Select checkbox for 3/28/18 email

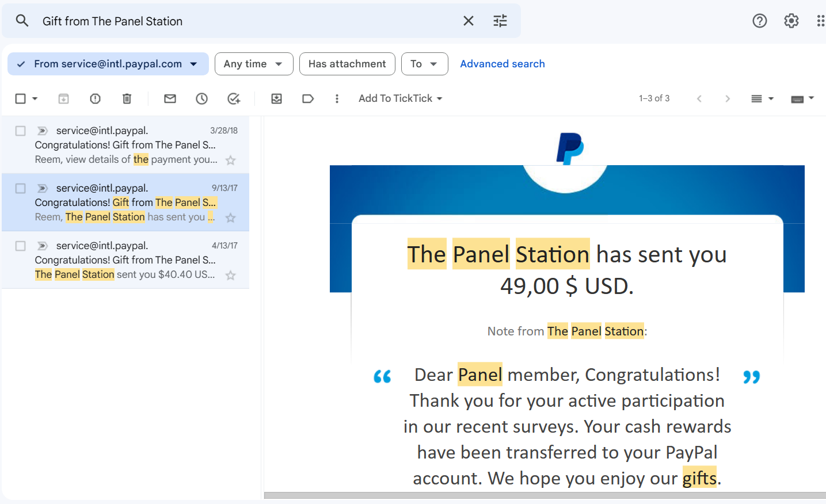(21, 131)
